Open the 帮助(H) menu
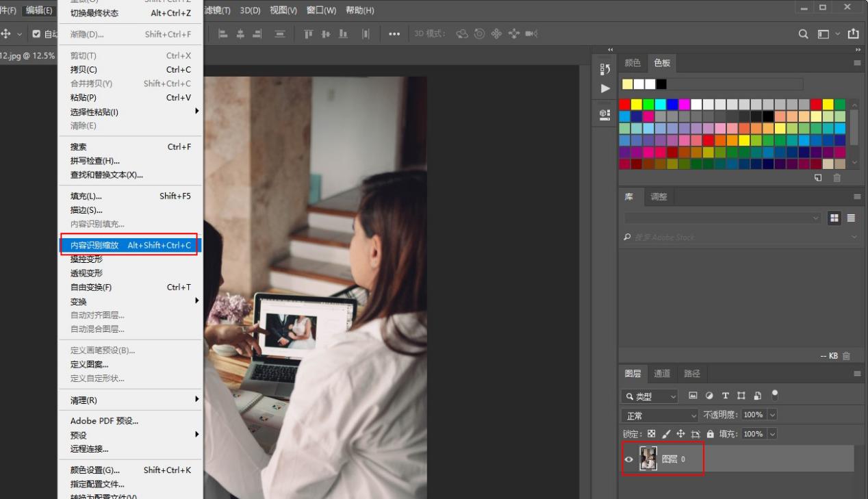 (360, 10)
